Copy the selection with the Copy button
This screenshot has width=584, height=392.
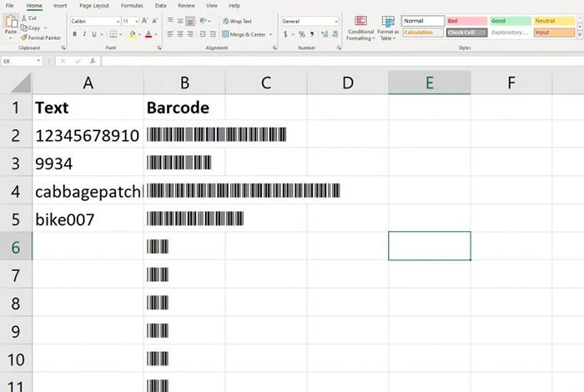click(31, 28)
